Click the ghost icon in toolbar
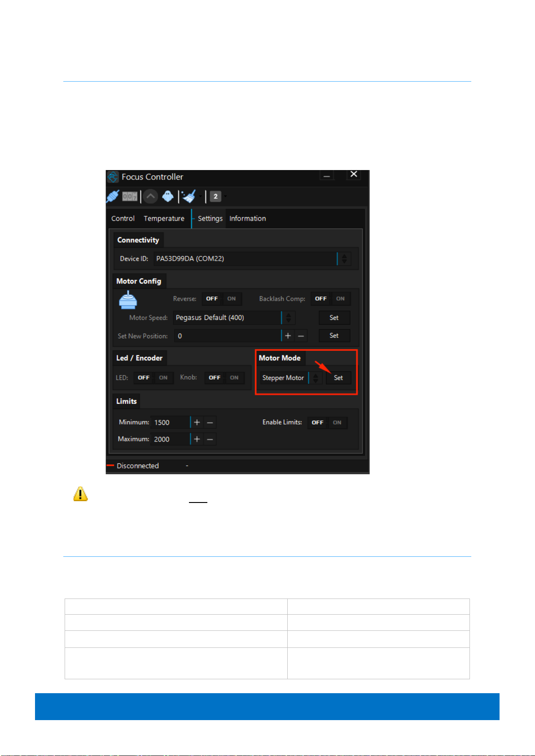Viewport: 535px width, 756px height. tap(168, 197)
